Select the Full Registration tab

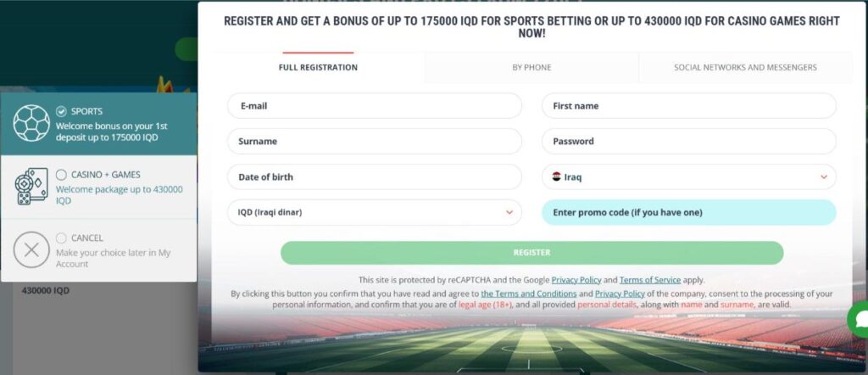pos(318,68)
